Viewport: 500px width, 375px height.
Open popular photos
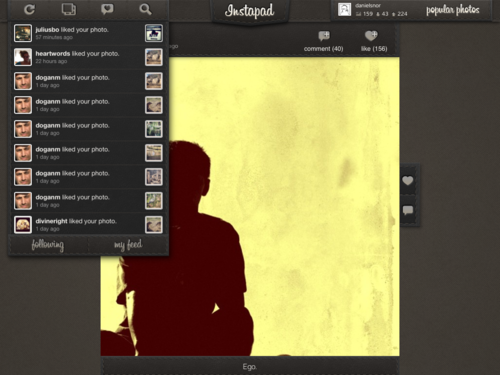pyautogui.click(x=453, y=10)
